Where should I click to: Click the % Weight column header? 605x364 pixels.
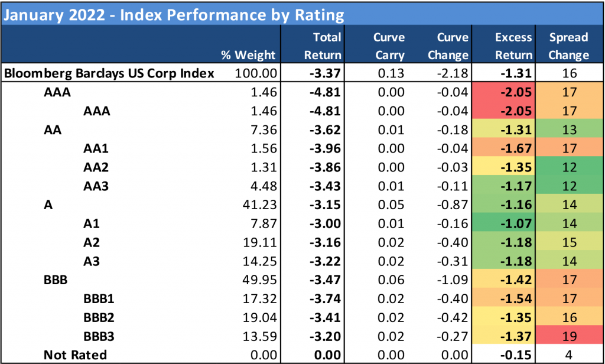tap(248, 55)
